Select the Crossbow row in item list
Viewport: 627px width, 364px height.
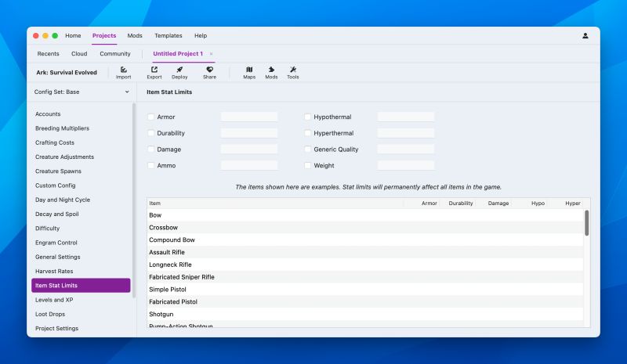pyautogui.click(x=365, y=227)
